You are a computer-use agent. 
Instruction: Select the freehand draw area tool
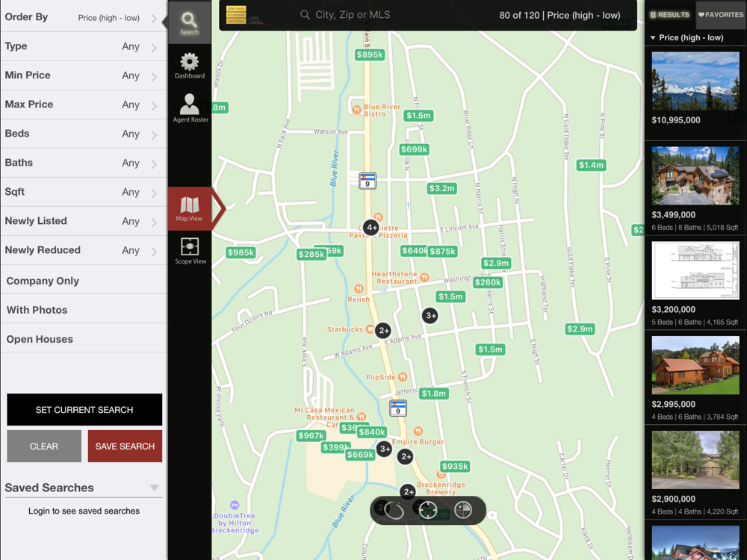tap(394, 510)
